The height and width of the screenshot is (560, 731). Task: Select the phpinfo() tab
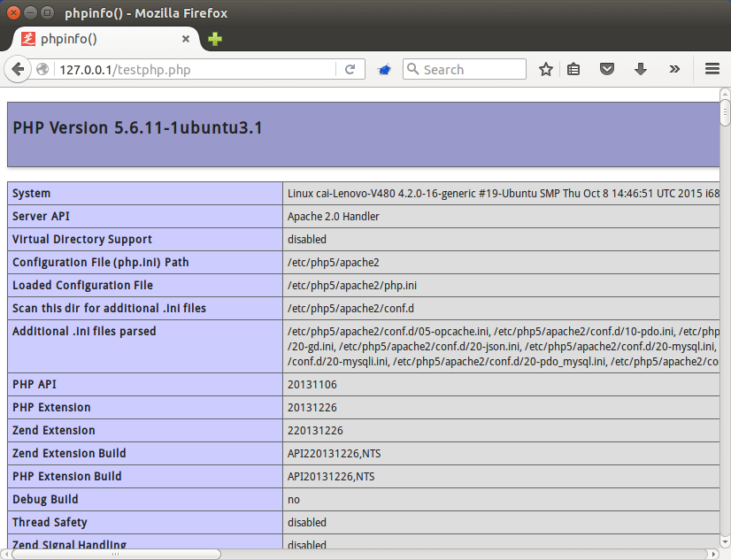click(x=107, y=39)
